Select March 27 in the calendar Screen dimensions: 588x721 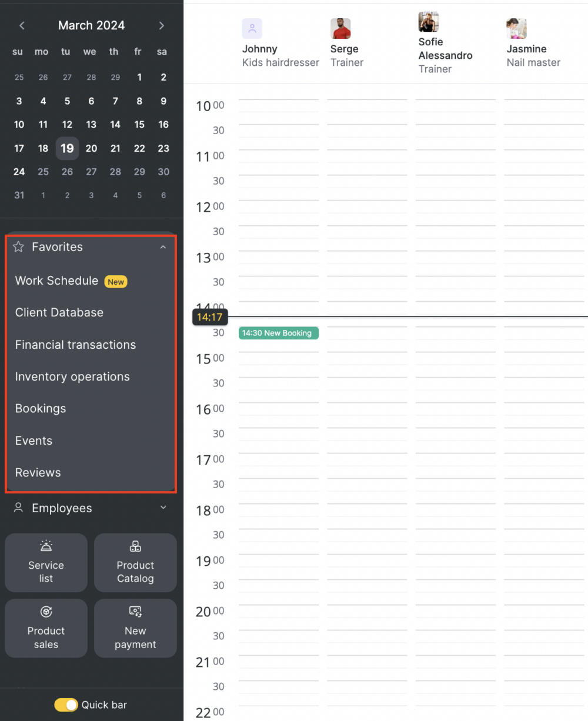[91, 172]
